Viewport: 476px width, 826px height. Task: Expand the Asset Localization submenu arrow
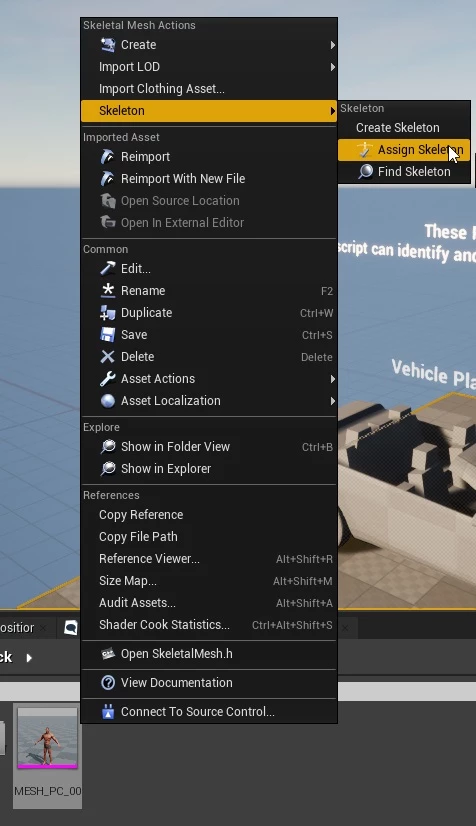332,401
